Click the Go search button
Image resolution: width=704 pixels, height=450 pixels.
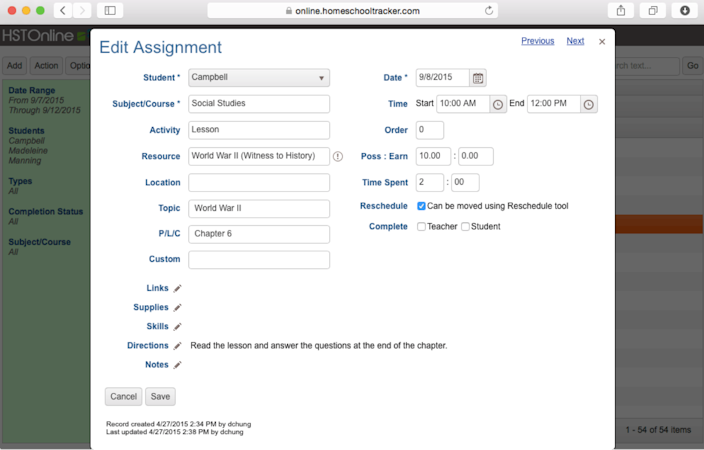tap(692, 66)
